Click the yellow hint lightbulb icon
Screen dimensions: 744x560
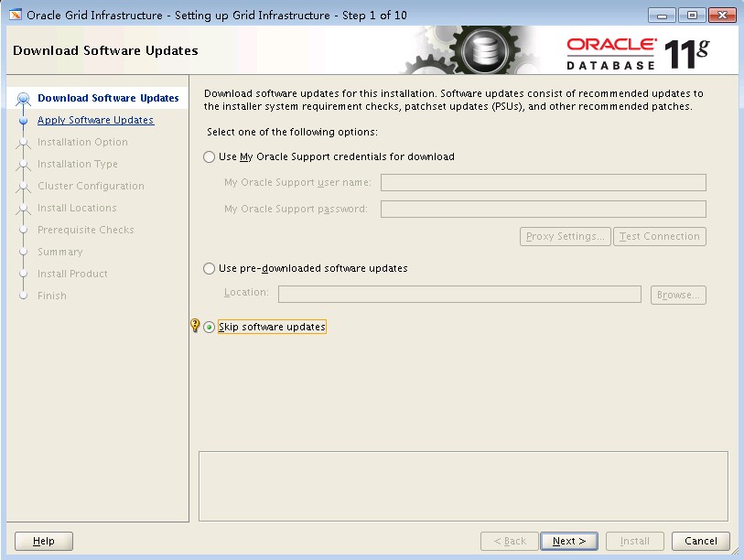(x=195, y=326)
